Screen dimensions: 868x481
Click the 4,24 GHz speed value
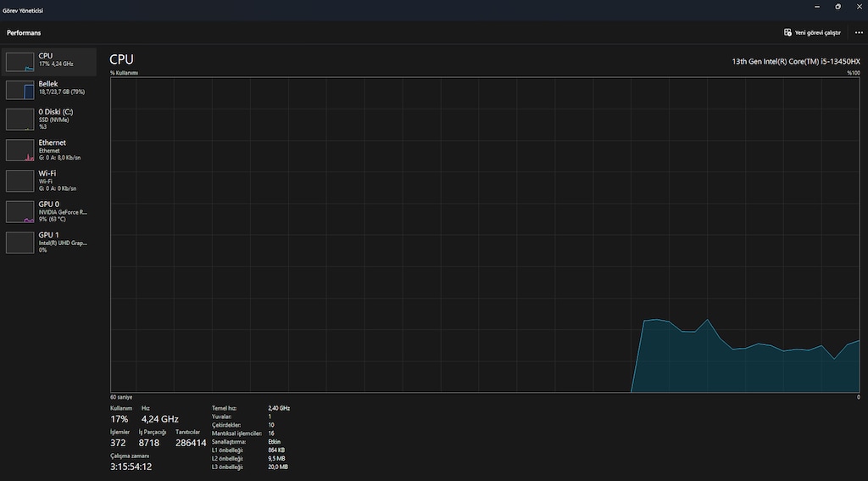160,419
